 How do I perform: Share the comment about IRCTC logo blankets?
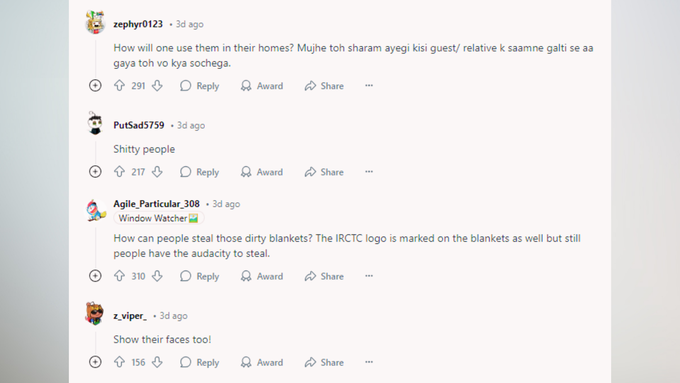[x=324, y=276]
